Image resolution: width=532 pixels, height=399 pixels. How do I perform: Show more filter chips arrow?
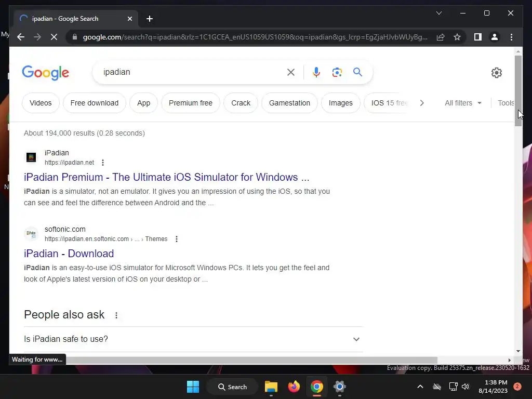click(422, 103)
